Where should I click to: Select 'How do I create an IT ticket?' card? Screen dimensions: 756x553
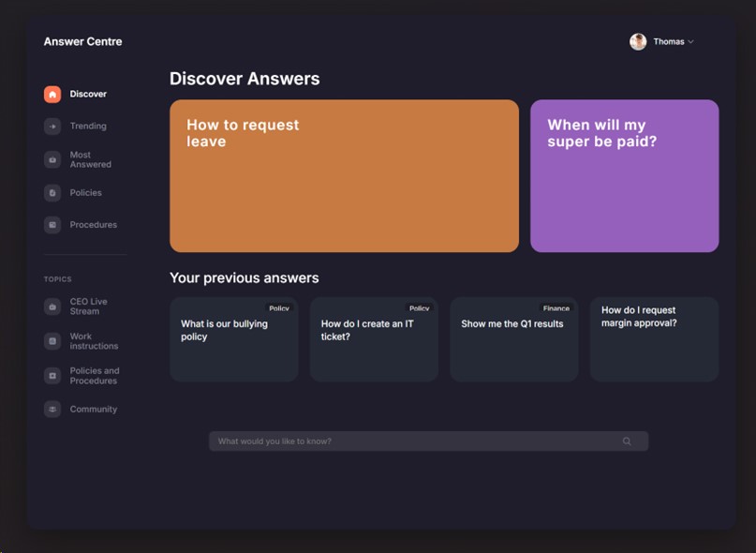[x=373, y=339]
